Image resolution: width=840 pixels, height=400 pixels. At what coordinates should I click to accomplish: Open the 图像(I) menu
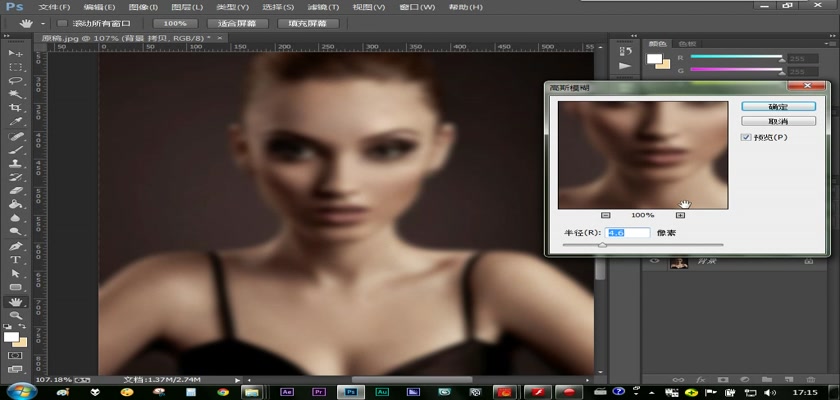pyautogui.click(x=144, y=7)
